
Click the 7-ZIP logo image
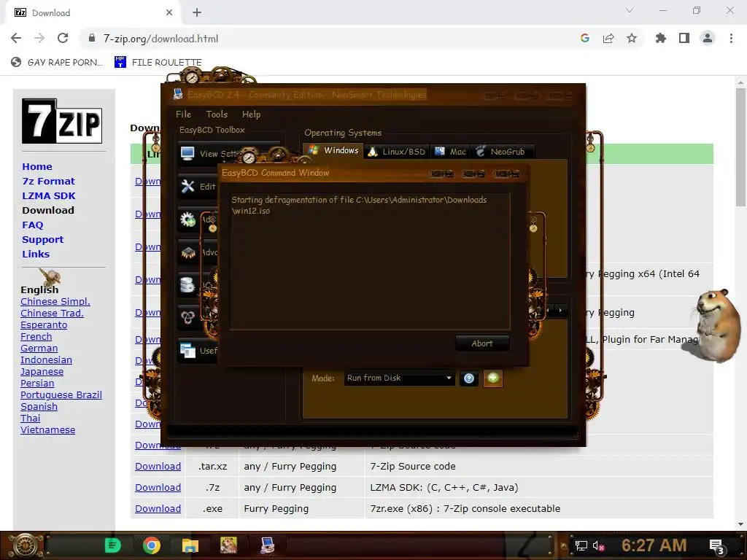coord(62,121)
